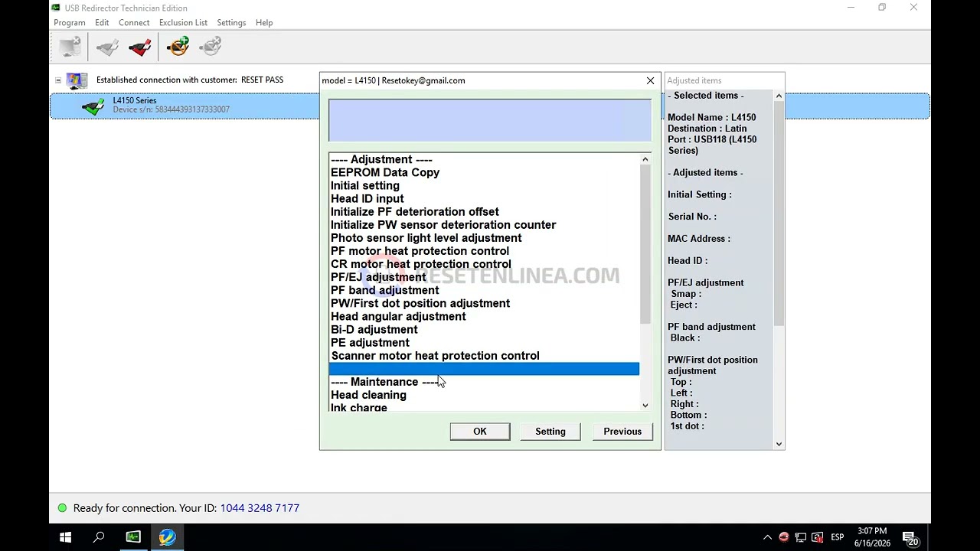This screenshot has width=980, height=551.
Task: Click the connection ID 1044 3248 7177
Action: click(260, 508)
